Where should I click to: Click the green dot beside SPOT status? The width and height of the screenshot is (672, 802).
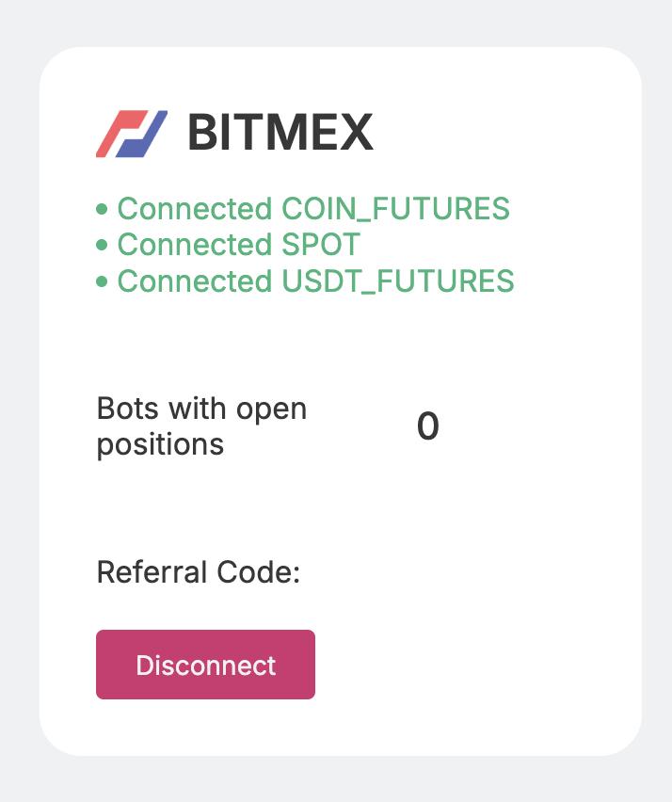coord(103,246)
